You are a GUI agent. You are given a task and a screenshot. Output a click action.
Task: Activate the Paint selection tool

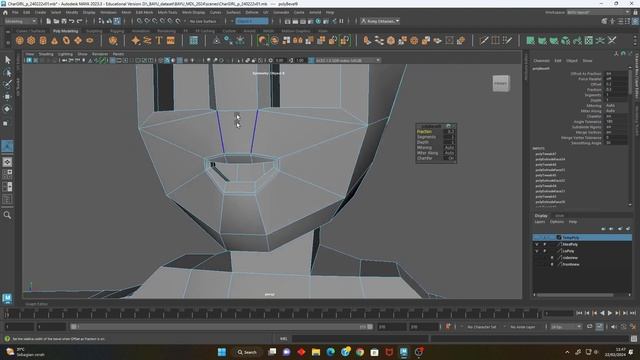(7, 84)
